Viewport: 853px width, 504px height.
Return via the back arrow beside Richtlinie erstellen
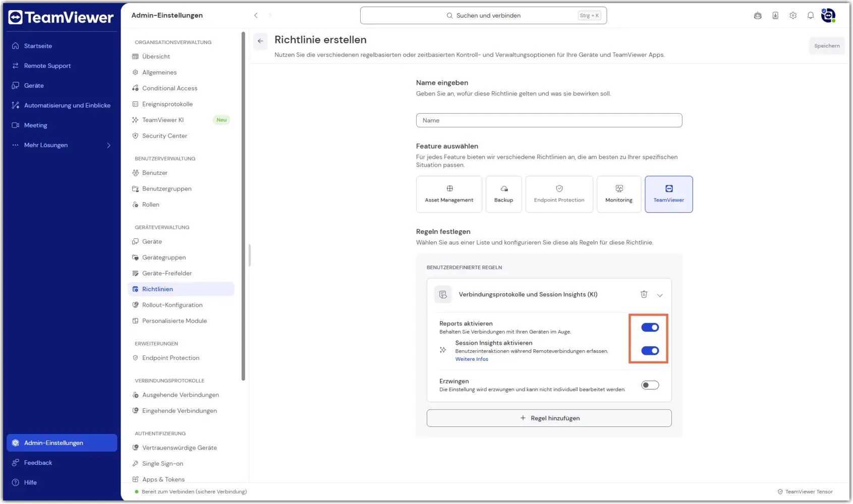260,41
